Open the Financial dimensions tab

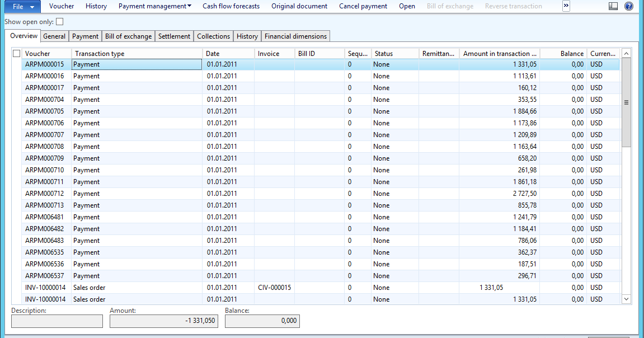(x=295, y=36)
